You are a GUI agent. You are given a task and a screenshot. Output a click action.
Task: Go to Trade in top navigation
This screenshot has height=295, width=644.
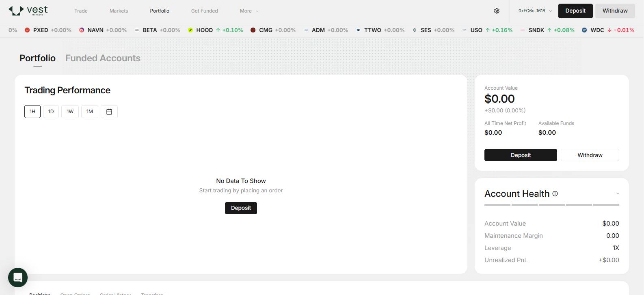click(x=81, y=11)
